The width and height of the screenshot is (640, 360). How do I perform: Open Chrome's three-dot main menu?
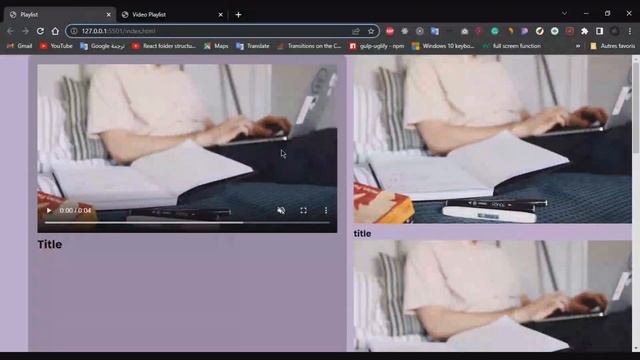630,31
